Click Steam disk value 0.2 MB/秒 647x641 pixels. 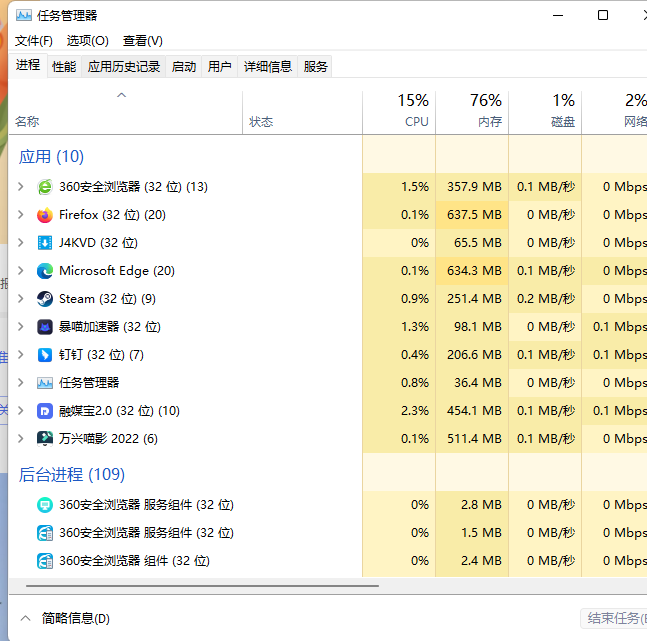tap(546, 299)
